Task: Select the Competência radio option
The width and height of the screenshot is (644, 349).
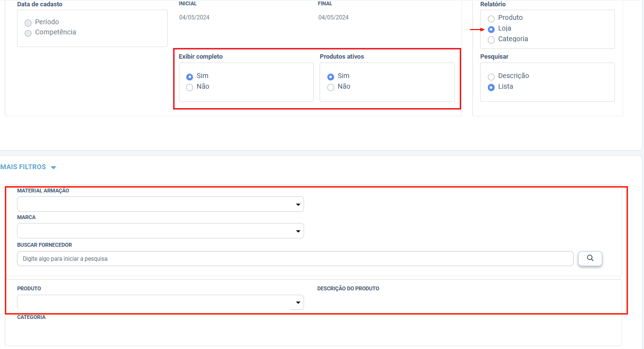Action: coord(28,33)
